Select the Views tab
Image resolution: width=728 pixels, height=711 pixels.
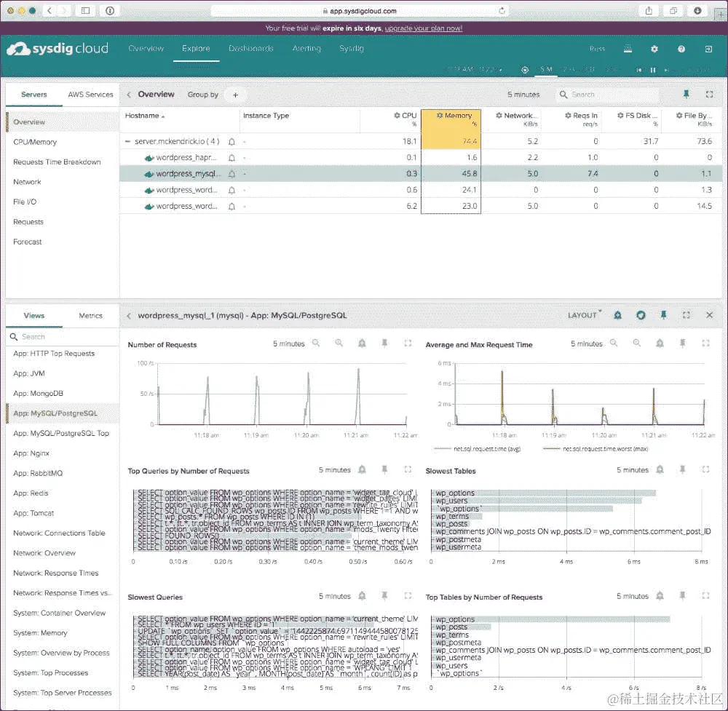click(34, 316)
